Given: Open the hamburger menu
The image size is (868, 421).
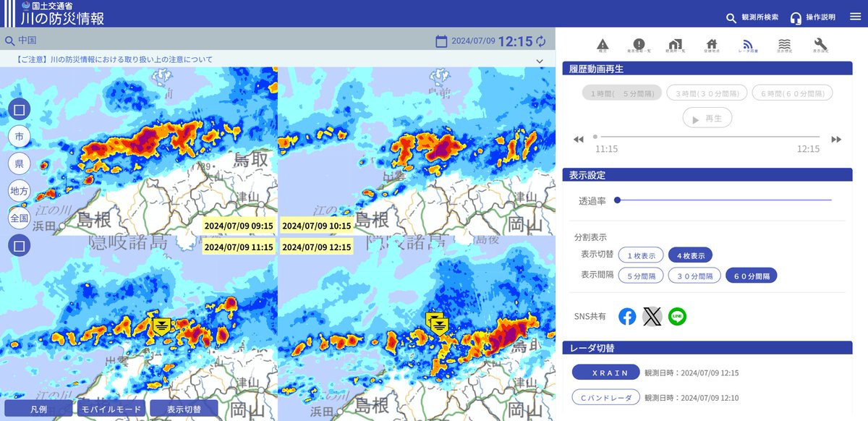Looking at the screenshot, I should 855,17.
